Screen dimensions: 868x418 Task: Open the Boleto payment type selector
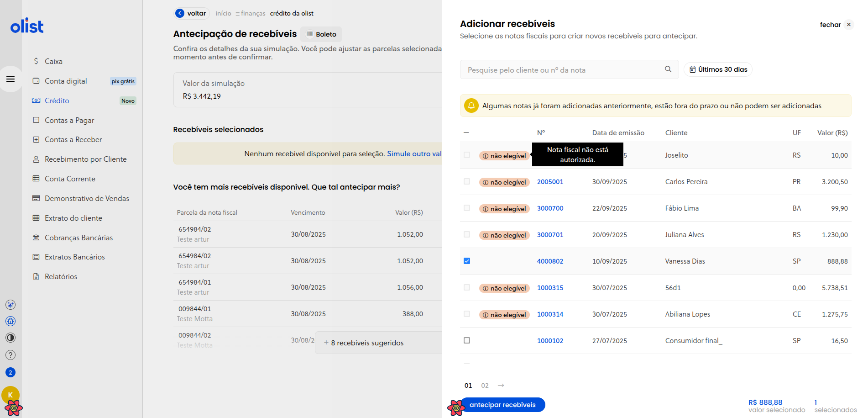pyautogui.click(x=321, y=34)
